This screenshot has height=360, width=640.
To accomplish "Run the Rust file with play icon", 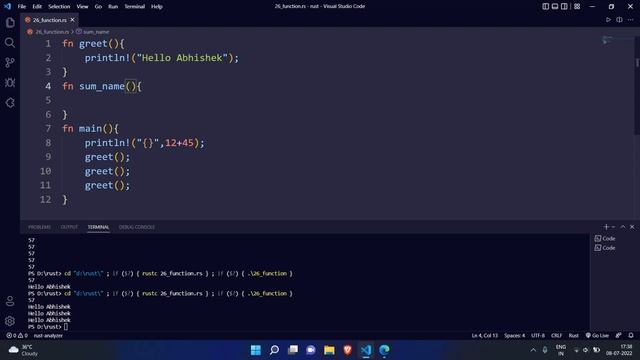I will 608,20.
